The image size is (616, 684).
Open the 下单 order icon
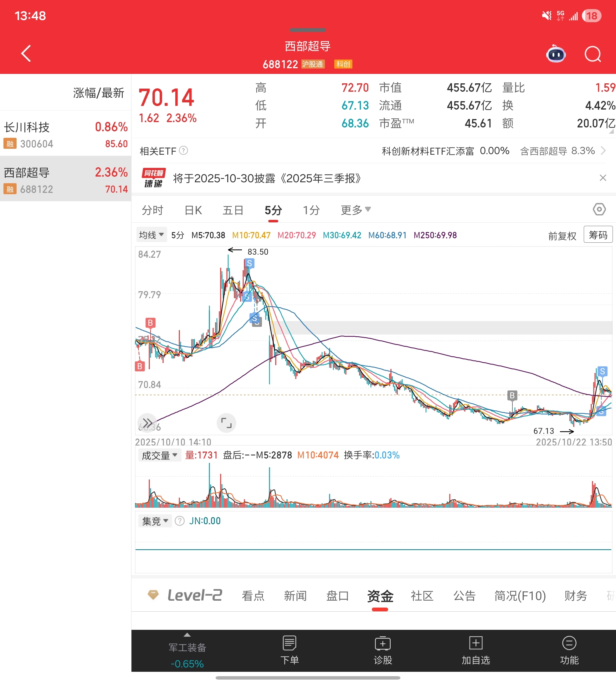click(290, 643)
